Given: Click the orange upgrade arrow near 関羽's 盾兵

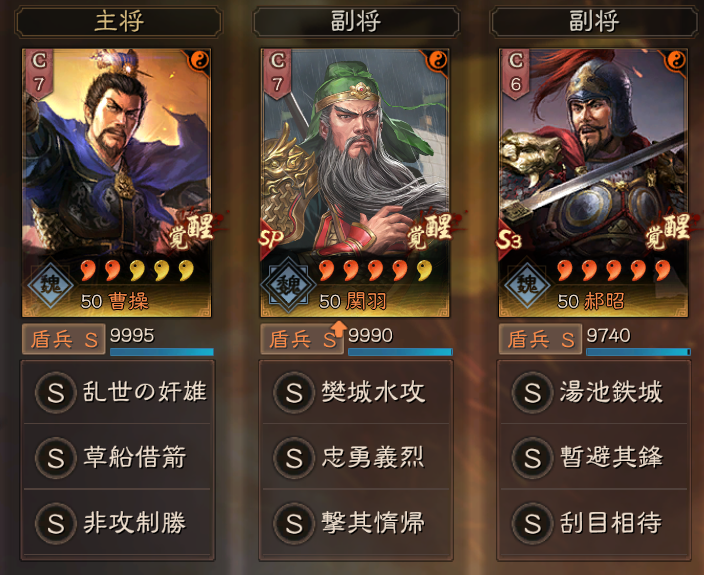Looking at the screenshot, I should click(339, 330).
